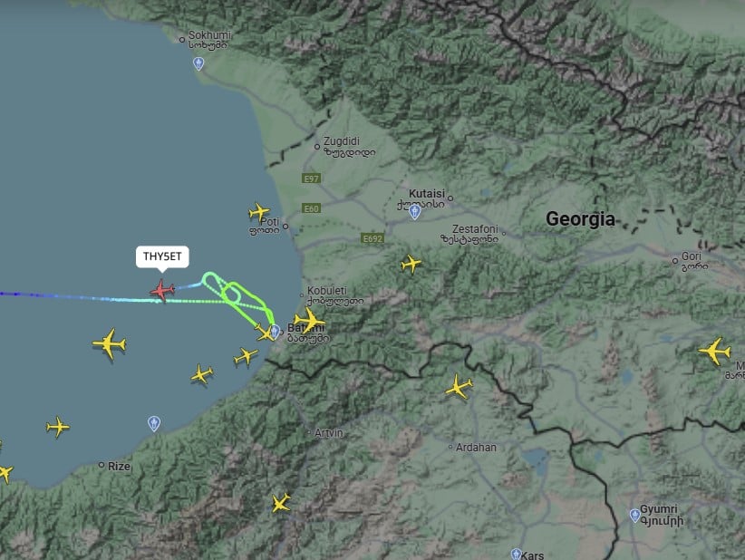The width and height of the screenshot is (745, 560).
Task: Select the yellow plane near Poti
Action: click(259, 212)
